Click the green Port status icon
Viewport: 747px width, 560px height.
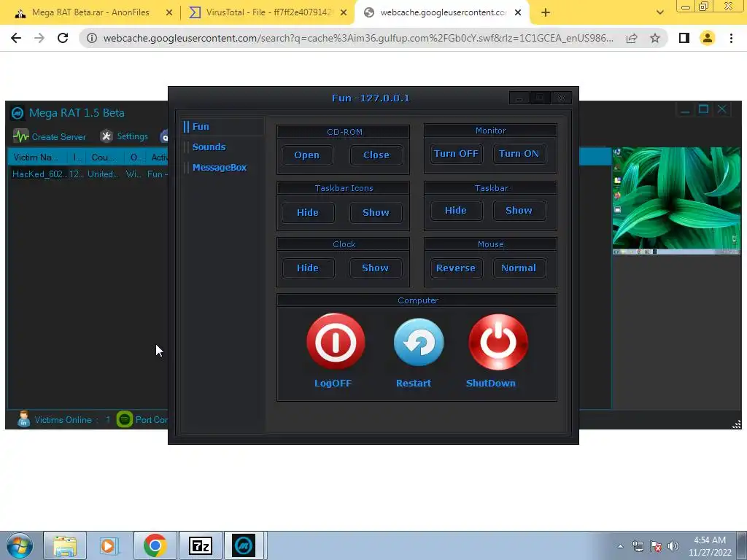click(x=124, y=419)
